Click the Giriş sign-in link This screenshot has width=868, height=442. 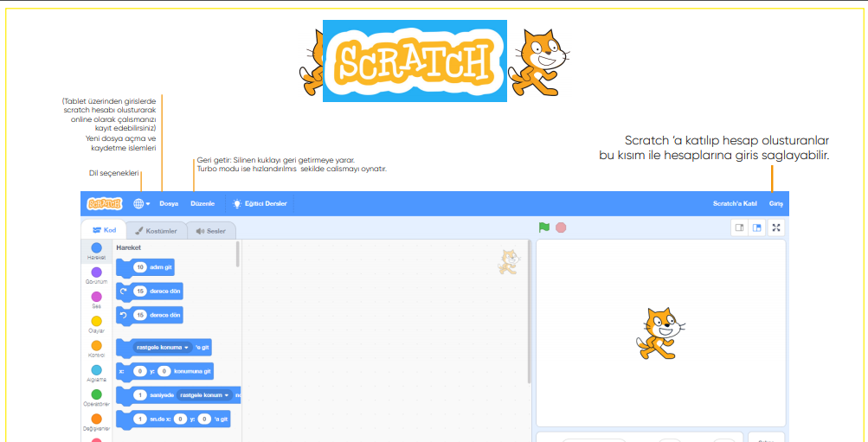[x=776, y=204]
